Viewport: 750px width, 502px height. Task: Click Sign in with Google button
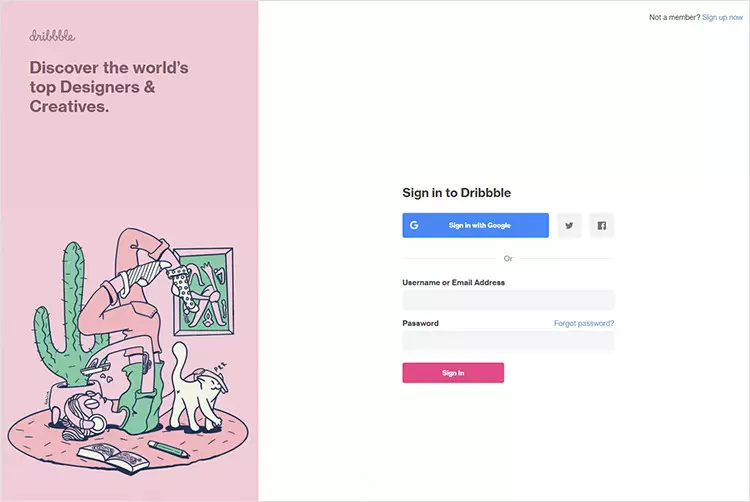pos(475,225)
